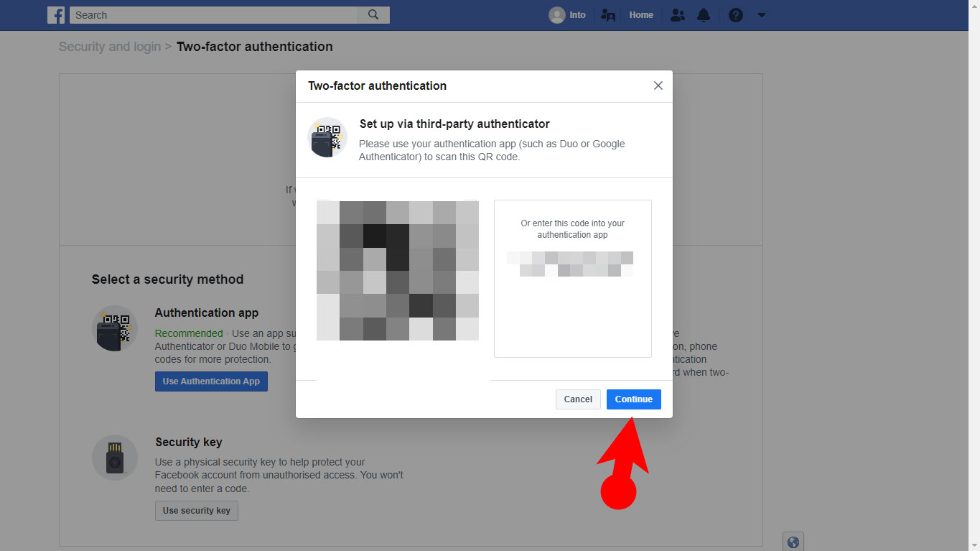Close the Two-factor authentication dialog

(658, 85)
